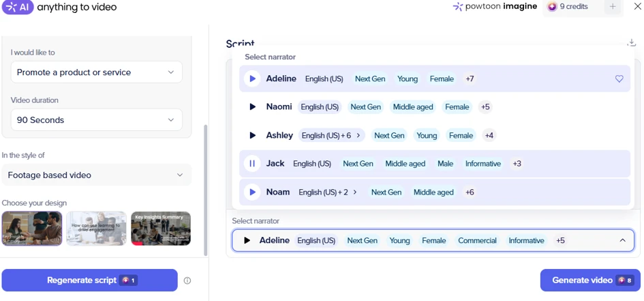
Task: Click Regenerate script button
Action: [x=89, y=281]
